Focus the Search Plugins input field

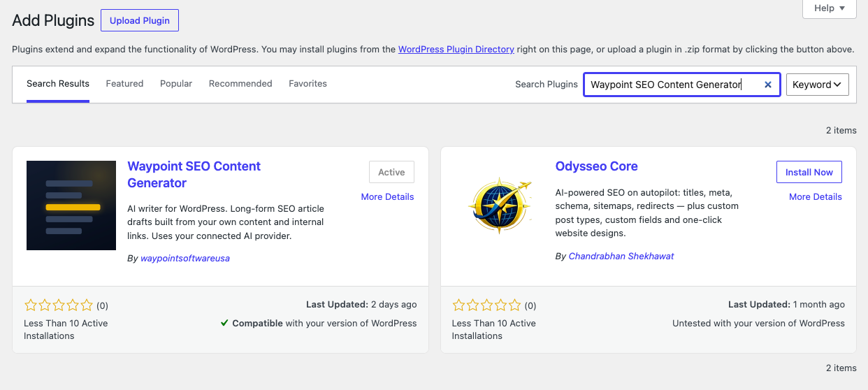click(682, 85)
